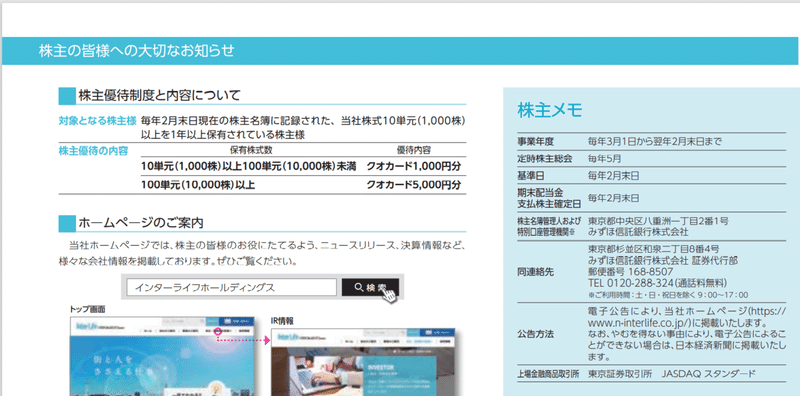Click the 100単元(10,000株)以上 row text
The width and height of the screenshot is (800, 396).
198,185
